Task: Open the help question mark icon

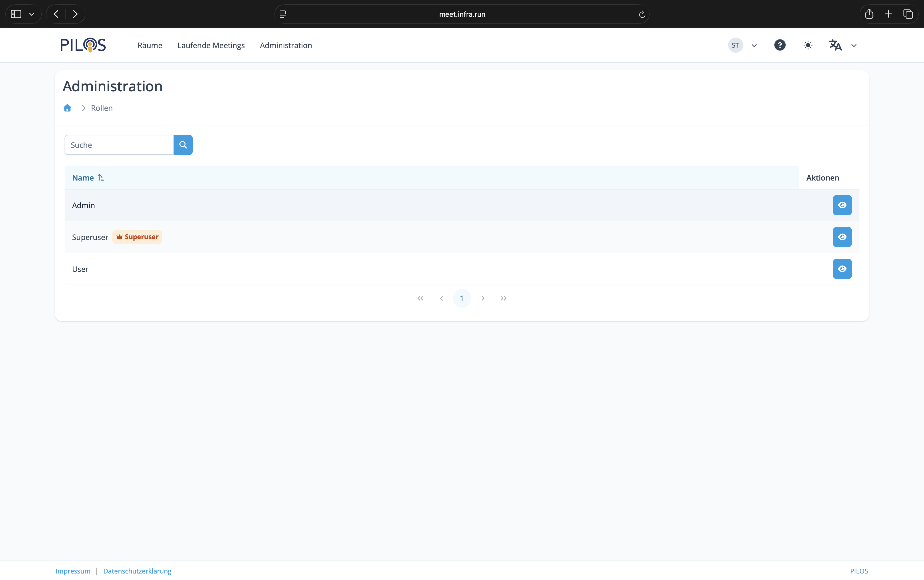Action: tap(779, 45)
